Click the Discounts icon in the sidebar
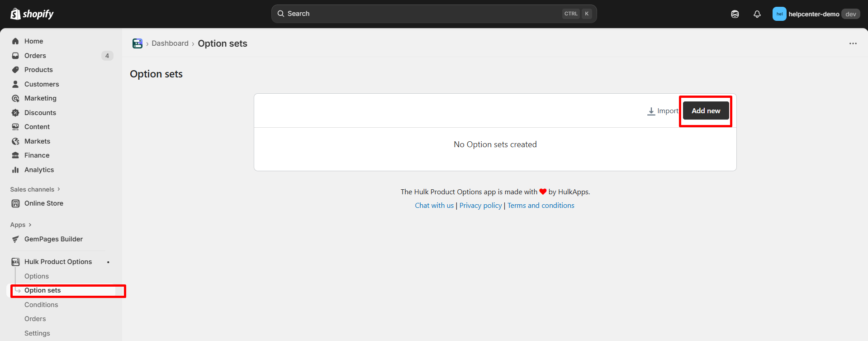868x341 pixels. 15,113
